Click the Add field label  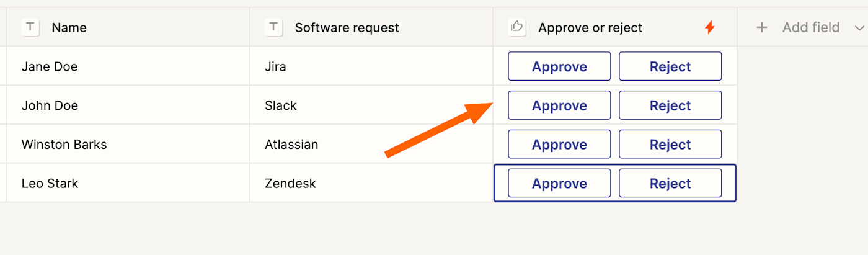[x=811, y=27]
